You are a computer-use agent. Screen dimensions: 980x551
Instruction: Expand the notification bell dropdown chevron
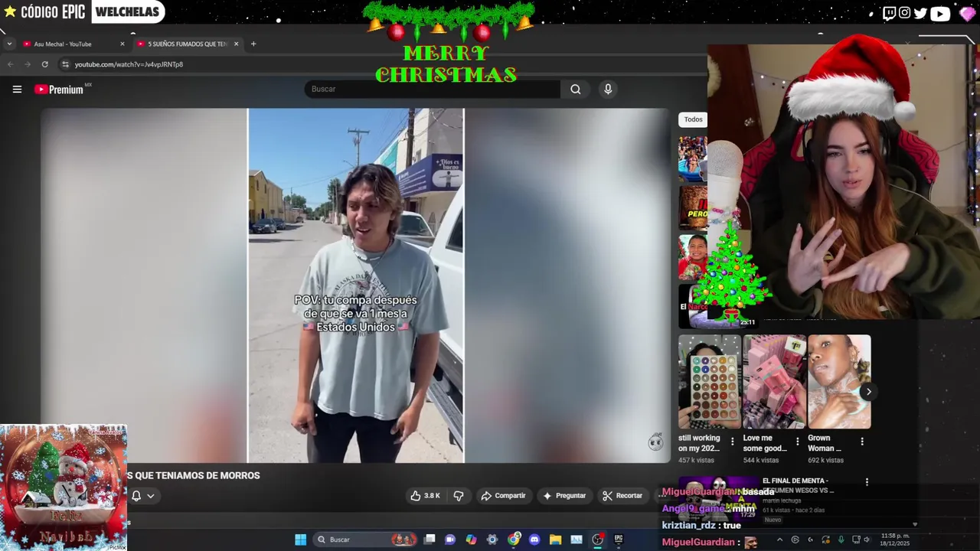151,496
